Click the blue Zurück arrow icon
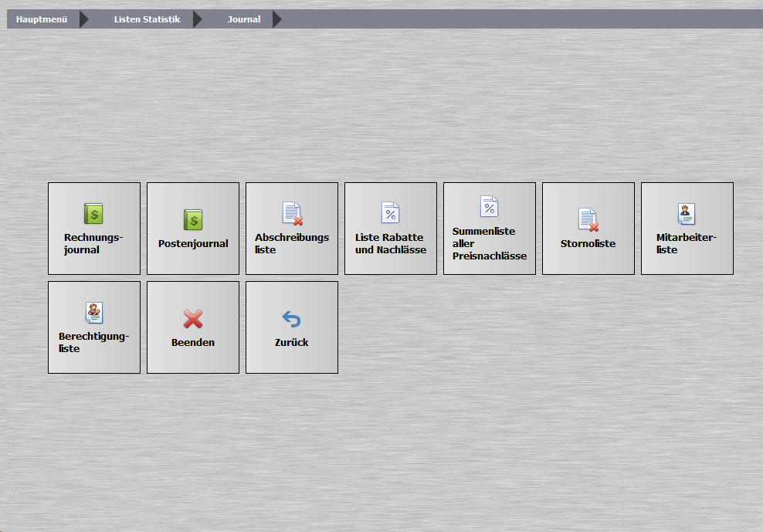This screenshot has width=763, height=532. [291, 319]
